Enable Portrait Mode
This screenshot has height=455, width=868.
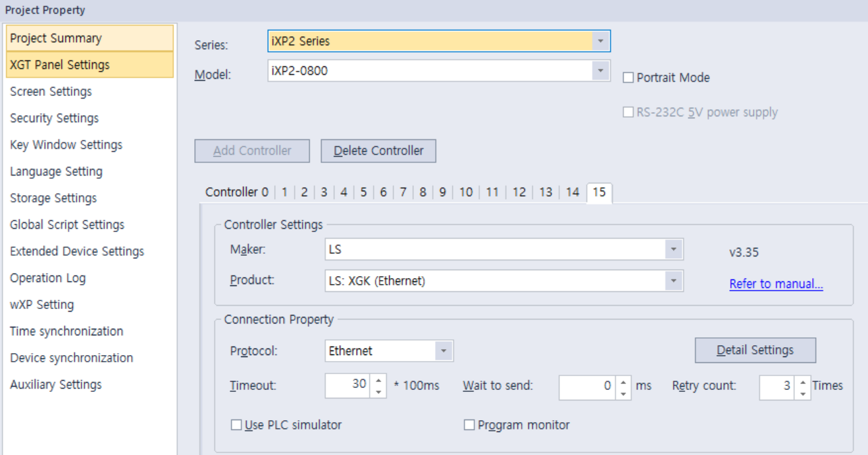[x=629, y=77]
